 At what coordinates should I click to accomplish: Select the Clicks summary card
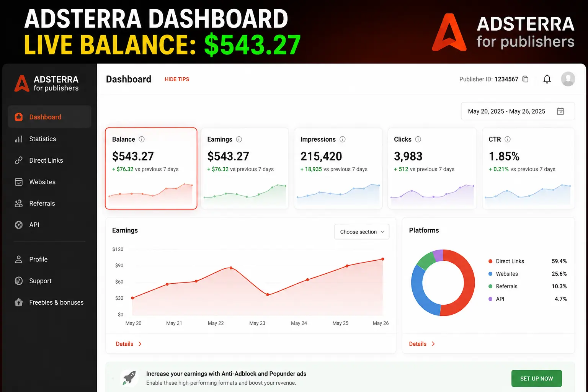coord(432,168)
